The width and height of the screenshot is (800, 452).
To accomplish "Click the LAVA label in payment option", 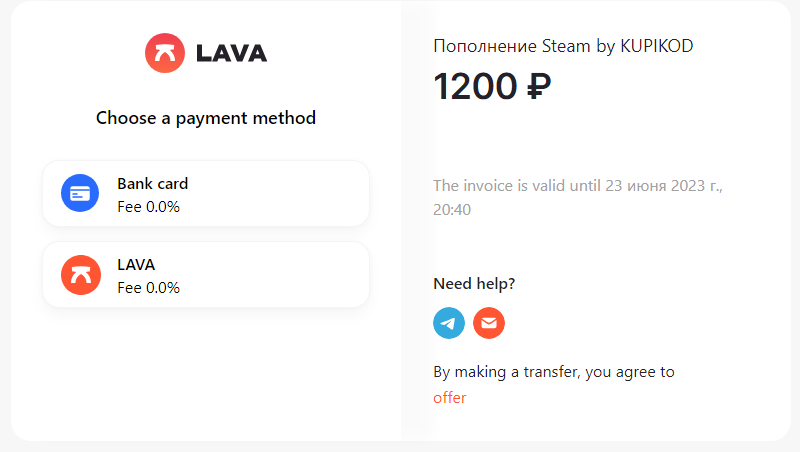I will click(x=136, y=265).
